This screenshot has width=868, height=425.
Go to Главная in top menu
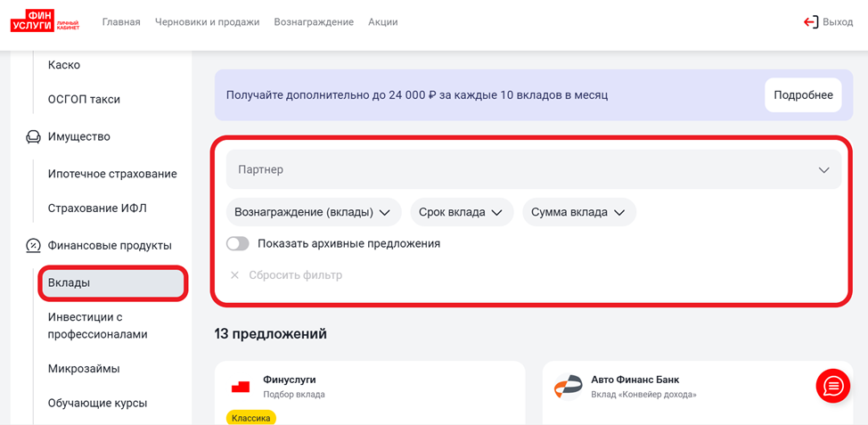[121, 22]
